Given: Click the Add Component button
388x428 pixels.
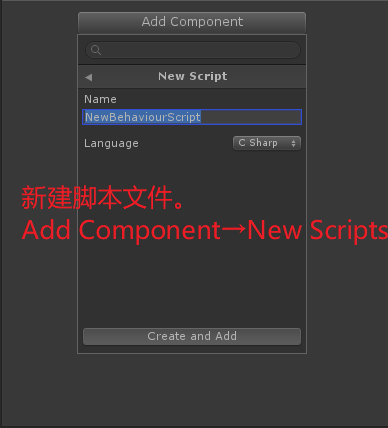Looking at the screenshot, I should coord(192,22).
